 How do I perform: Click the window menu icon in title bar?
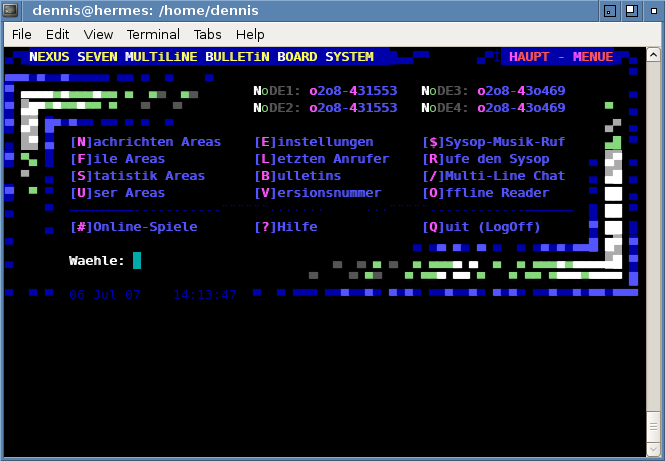13,10
